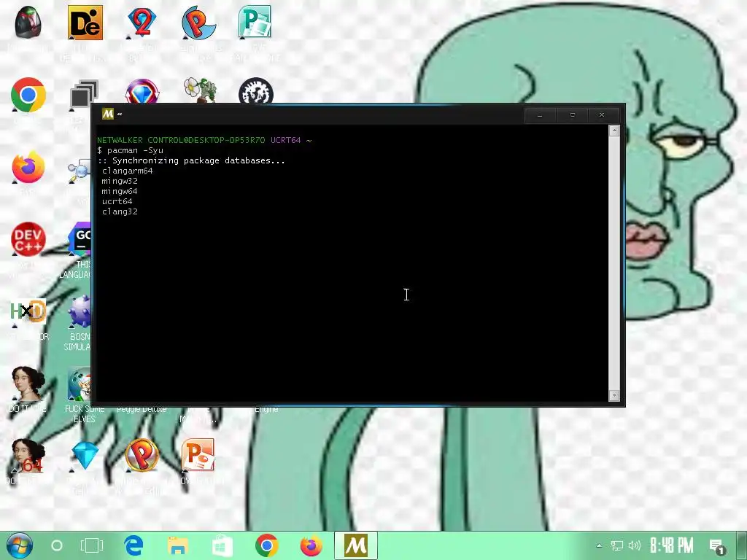747x560 pixels.
Task: Open File Explorer from the taskbar
Action: pyautogui.click(x=177, y=545)
